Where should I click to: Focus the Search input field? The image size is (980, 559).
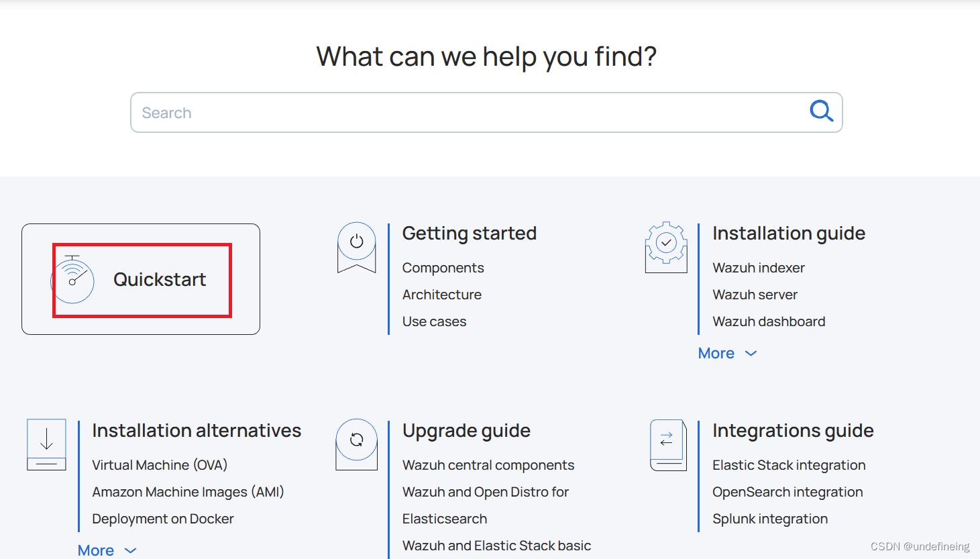coord(486,113)
